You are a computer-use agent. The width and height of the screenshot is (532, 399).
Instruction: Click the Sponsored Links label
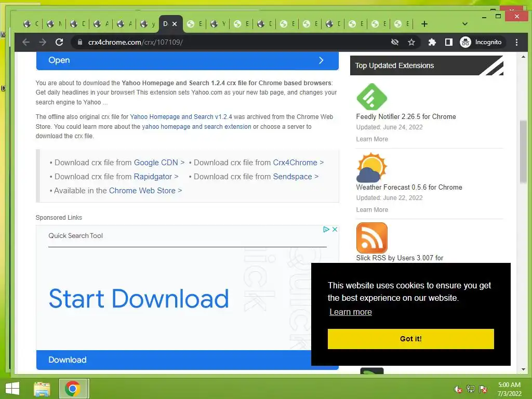tap(59, 218)
